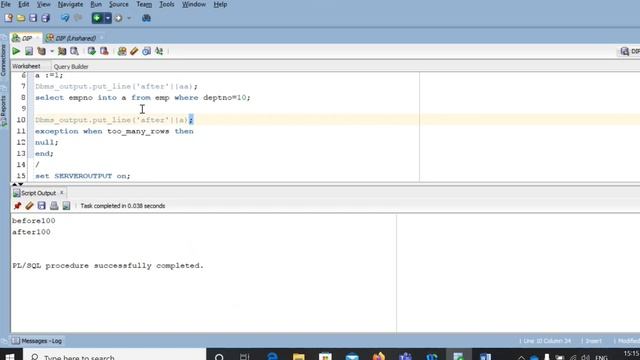The width and height of the screenshot is (640, 360).
Task: Click the 'set SERVEROUTPUT on;' line
Action: pos(82,176)
